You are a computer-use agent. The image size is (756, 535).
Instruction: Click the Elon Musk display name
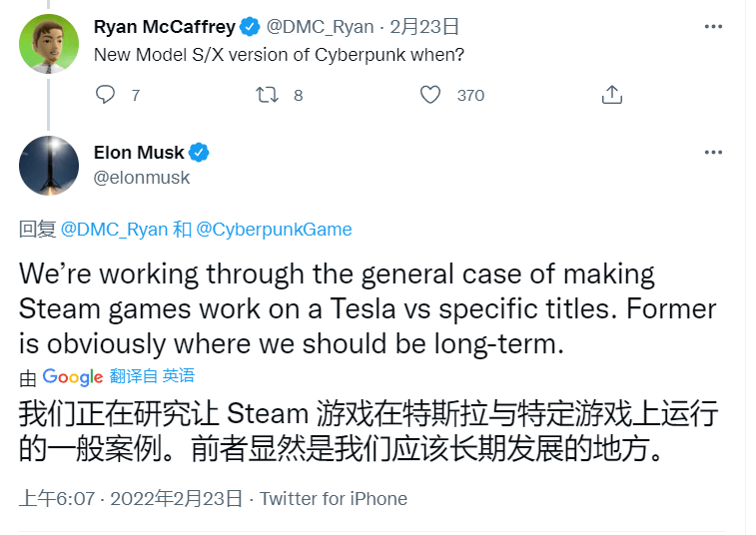point(139,153)
